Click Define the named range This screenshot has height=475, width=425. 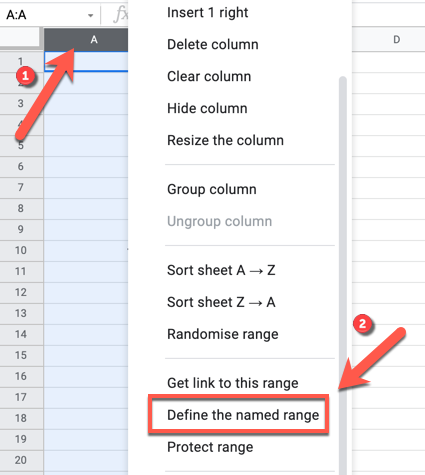tap(243, 415)
